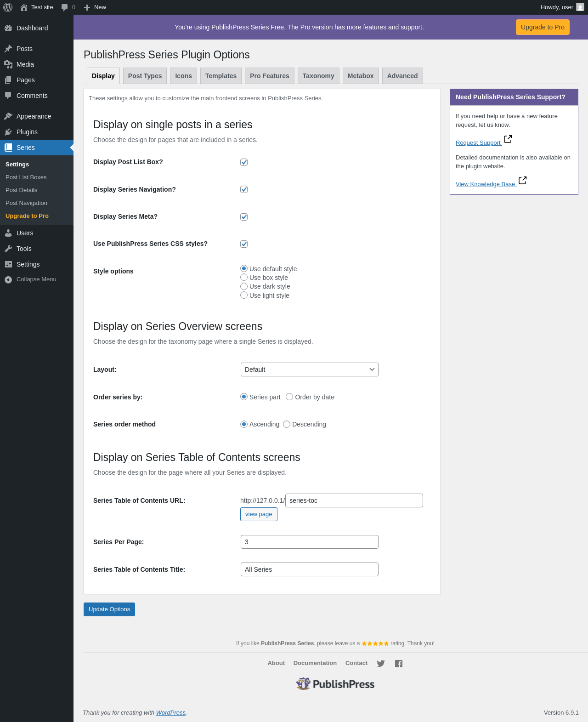
Task: Open the Layout dropdown
Action: [x=309, y=370]
